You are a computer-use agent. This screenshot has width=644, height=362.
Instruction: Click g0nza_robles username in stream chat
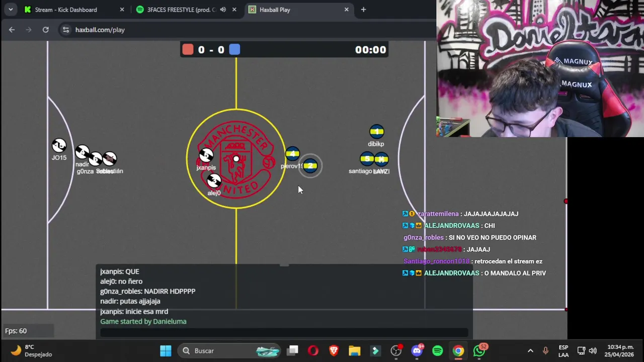pyautogui.click(x=424, y=237)
